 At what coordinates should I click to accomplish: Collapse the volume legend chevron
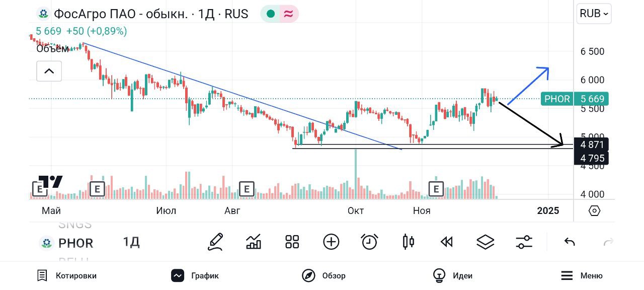pos(49,71)
